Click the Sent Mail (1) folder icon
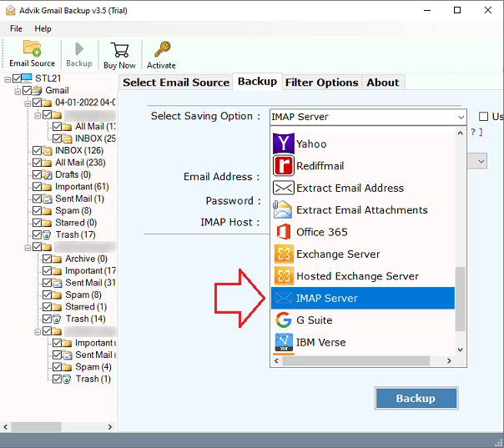The height and width of the screenshot is (448, 504). pyautogui.click(x=47, y=199)
